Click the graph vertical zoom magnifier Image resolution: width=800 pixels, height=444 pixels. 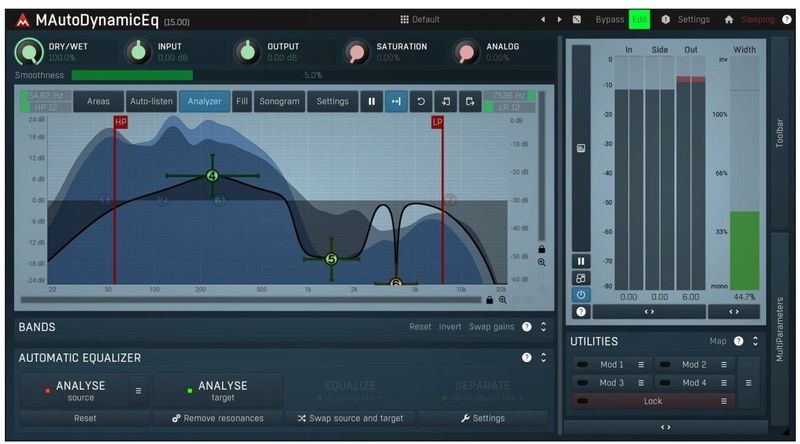[541, 262]
